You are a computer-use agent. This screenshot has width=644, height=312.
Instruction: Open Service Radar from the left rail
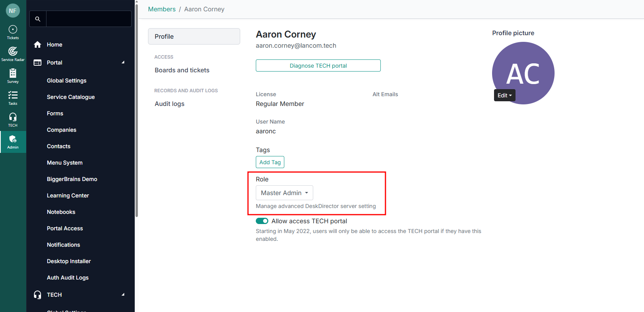pyautogui.click(x=13, y=54)
